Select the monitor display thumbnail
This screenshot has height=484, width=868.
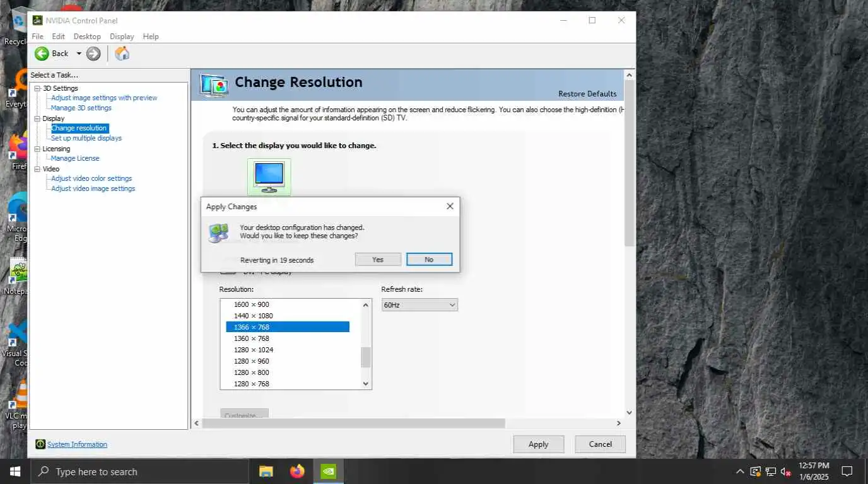[269, 177]
